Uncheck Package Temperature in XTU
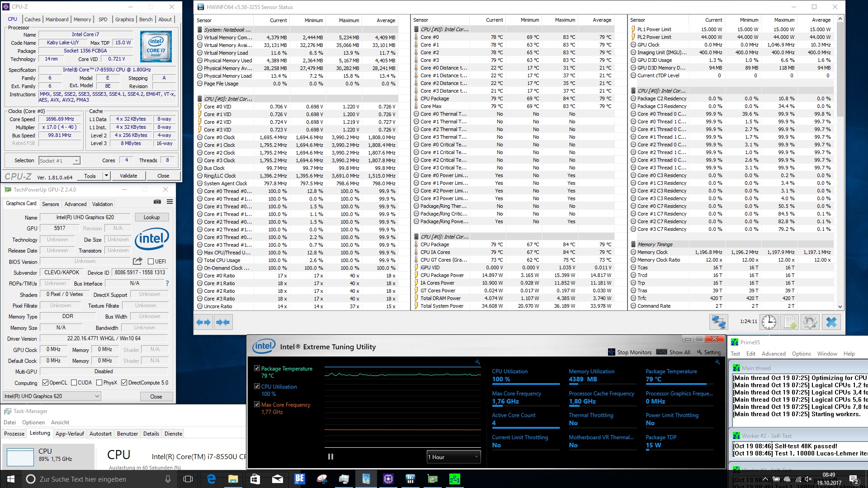The height and width of the screenshot is (488, 868). [257, 368]
